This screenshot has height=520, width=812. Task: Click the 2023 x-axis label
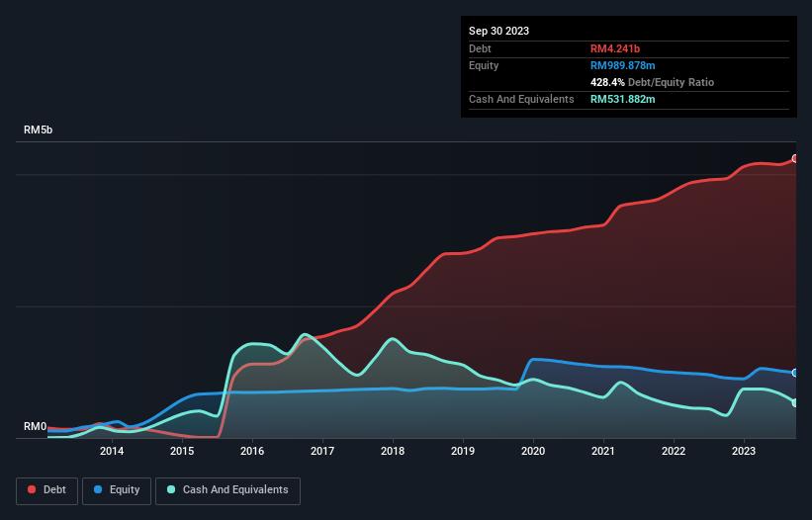point(744,451)
